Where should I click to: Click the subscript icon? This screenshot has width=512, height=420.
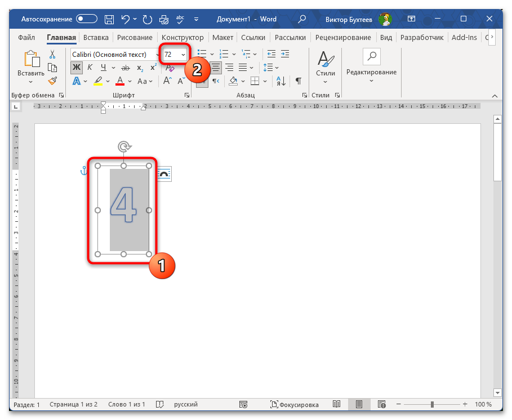pyautogui.click(x=140, y=68)
